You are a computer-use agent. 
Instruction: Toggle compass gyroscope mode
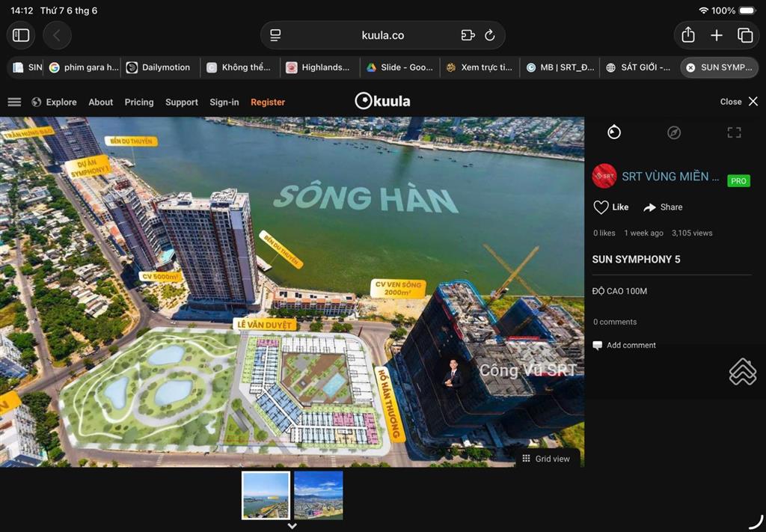[674, 132]
